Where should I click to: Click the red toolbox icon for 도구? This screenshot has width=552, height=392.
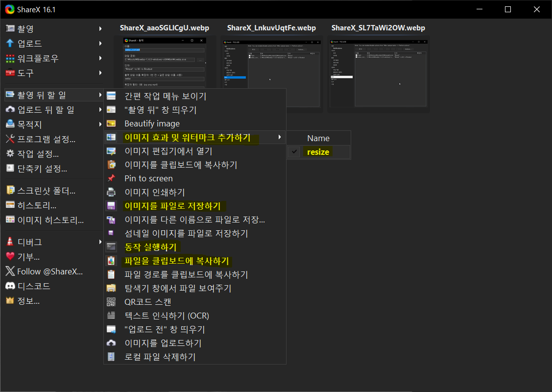10,73
